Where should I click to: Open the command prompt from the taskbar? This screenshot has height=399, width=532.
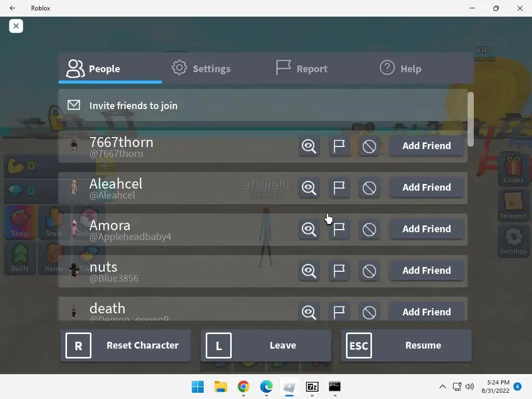coord(335,387)
